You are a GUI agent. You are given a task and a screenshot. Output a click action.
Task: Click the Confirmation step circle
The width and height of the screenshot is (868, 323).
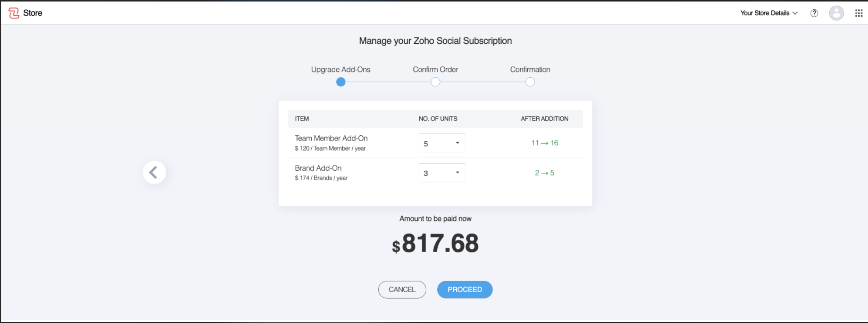tap(530, 82)
